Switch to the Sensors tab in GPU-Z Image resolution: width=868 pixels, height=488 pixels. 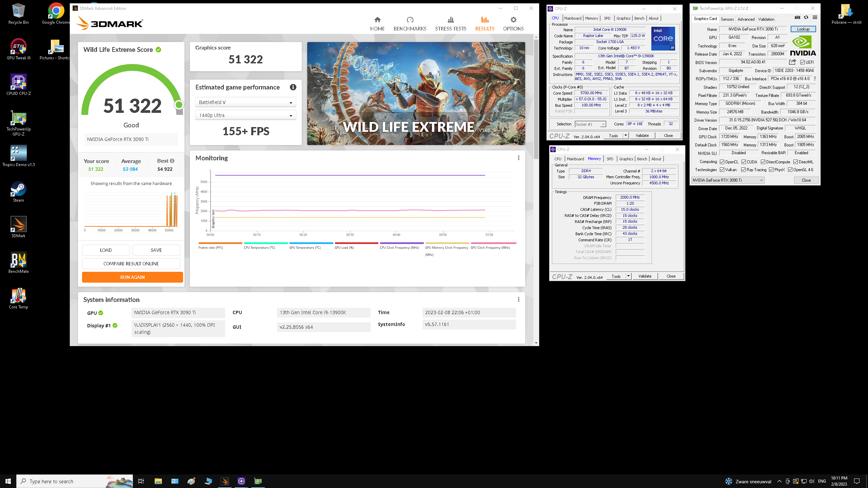coord(727,19)
